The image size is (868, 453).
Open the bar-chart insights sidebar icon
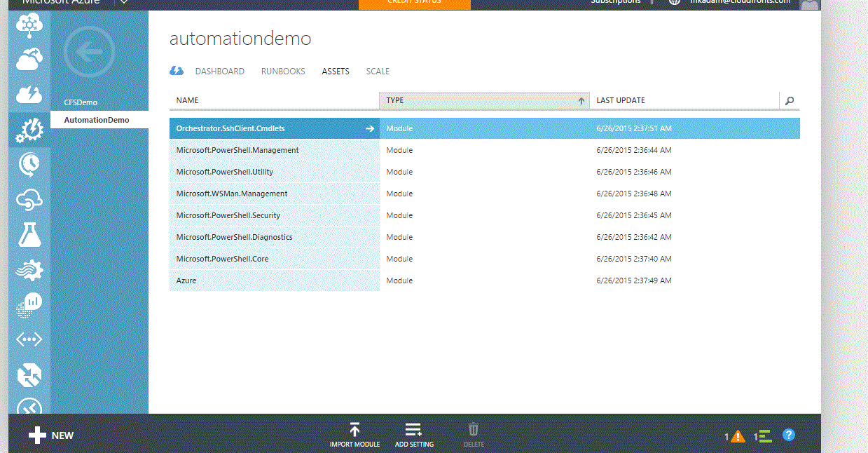(29, 304)
